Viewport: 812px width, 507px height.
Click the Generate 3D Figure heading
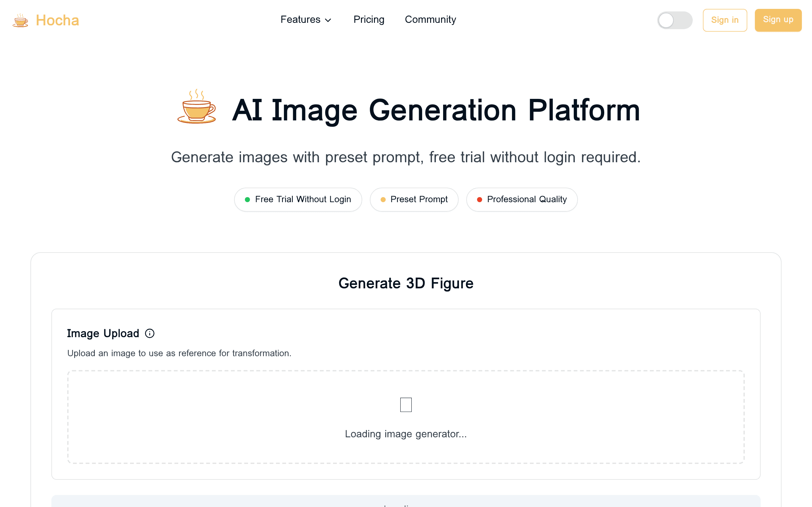pyautogui.click(x=406, y=283)
